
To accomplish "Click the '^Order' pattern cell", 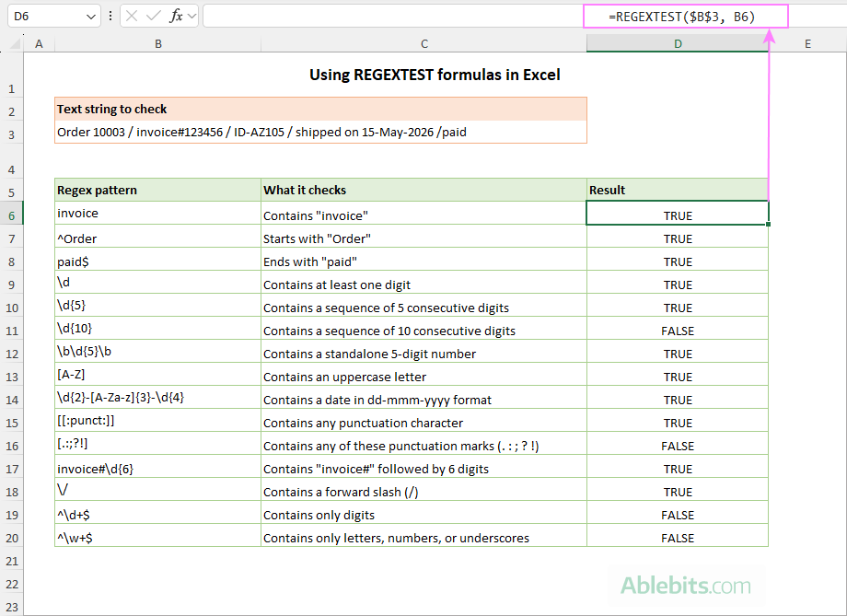I will coord(157,236).
